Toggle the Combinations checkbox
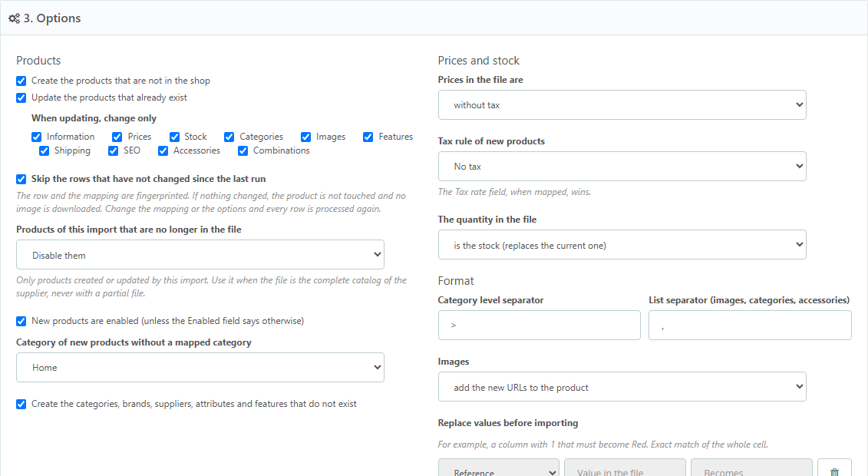This screenshot has height=476, width=868. coord(243,150)
